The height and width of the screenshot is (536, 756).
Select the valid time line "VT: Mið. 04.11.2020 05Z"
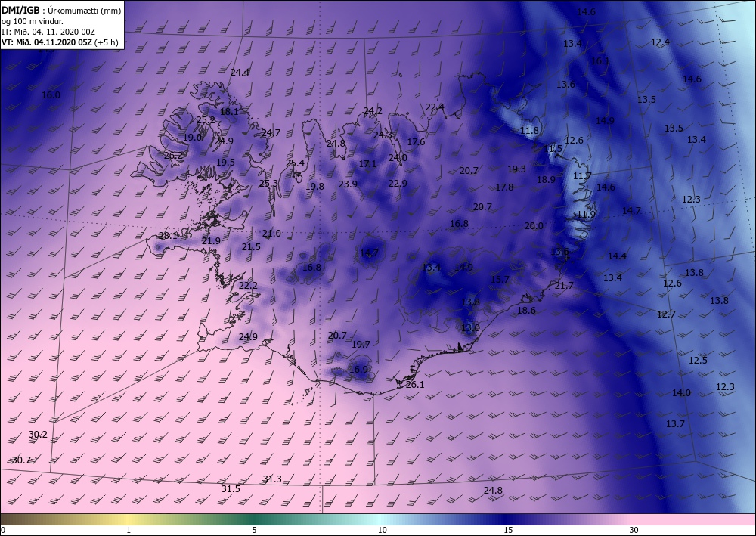[46, 42]
